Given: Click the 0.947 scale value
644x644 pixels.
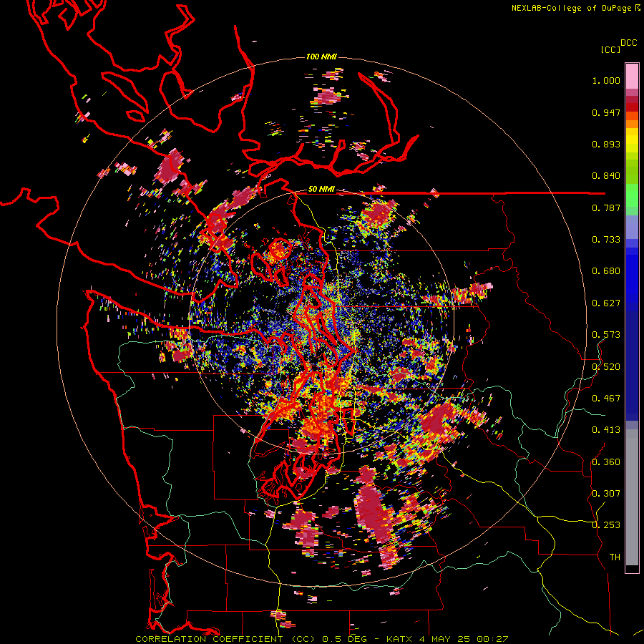Looking at the screenshot, I should pyautogui.click(x=606, y=112).
